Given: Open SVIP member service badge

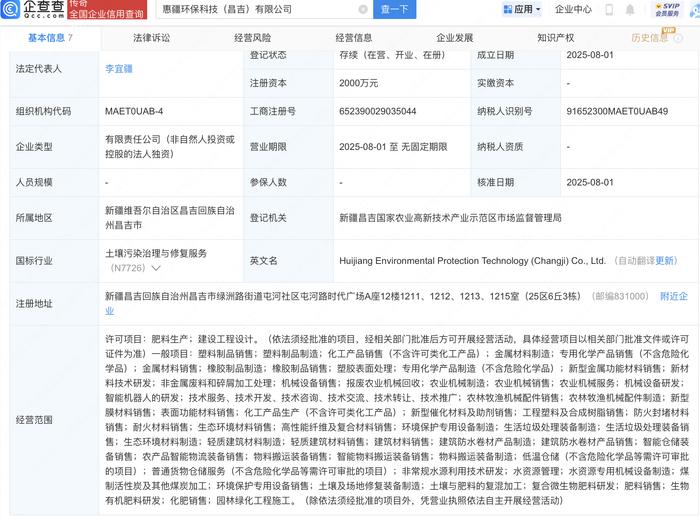Looking at the screenshot, I should click(667, 9).
